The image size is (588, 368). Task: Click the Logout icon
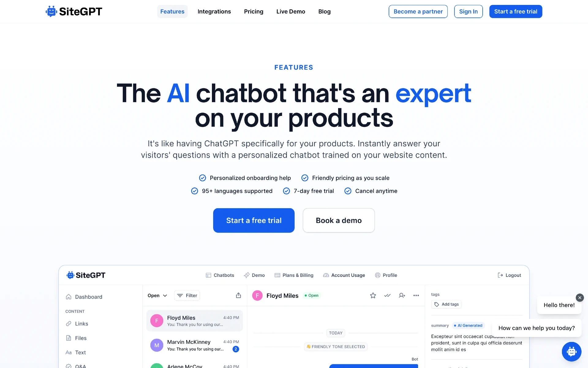pos(500,275)
